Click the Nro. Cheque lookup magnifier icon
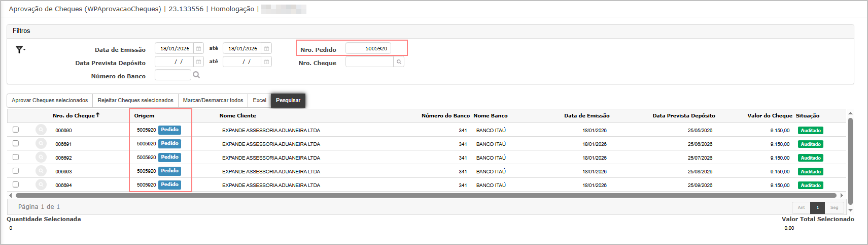 (x=399, y=62)
